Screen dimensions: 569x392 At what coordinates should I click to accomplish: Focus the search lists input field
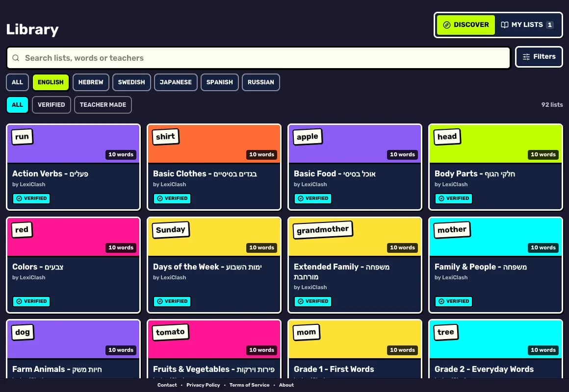tap(259, 58)
